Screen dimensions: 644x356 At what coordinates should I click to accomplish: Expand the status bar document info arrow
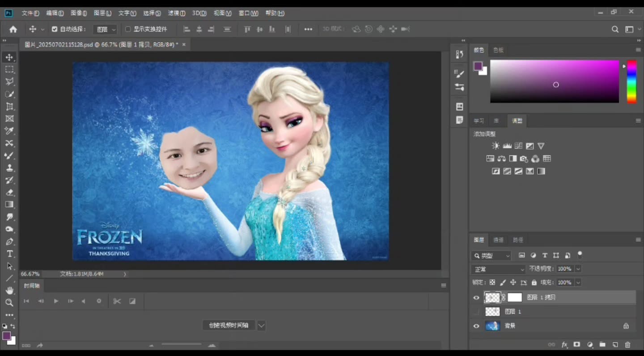coord(125,274)
